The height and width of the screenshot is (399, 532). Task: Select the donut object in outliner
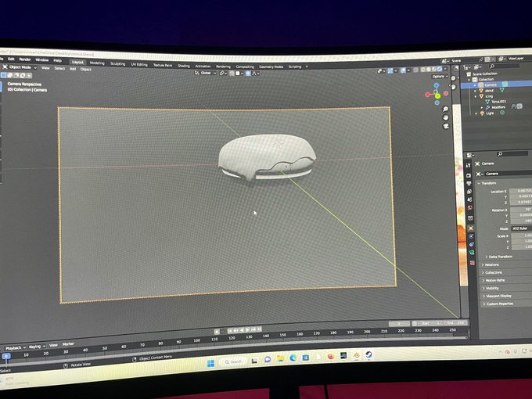(x=489, y=91)
